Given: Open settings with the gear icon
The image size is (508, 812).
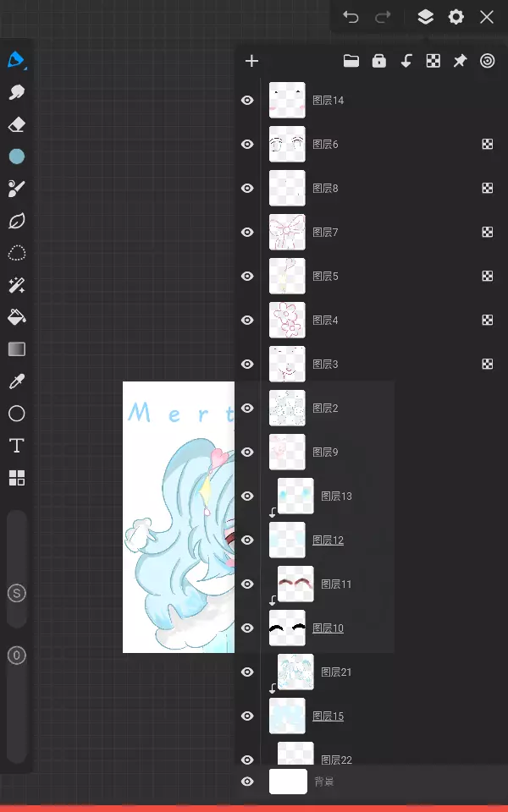Looking at the screenshot, I should click(456, 17).
